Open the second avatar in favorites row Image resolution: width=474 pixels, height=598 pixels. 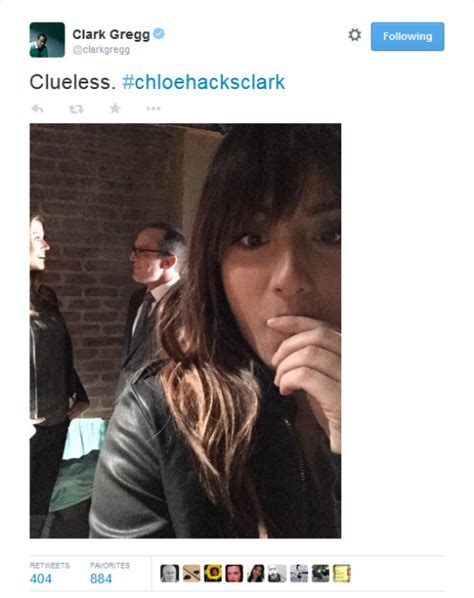tap(191, 573)
